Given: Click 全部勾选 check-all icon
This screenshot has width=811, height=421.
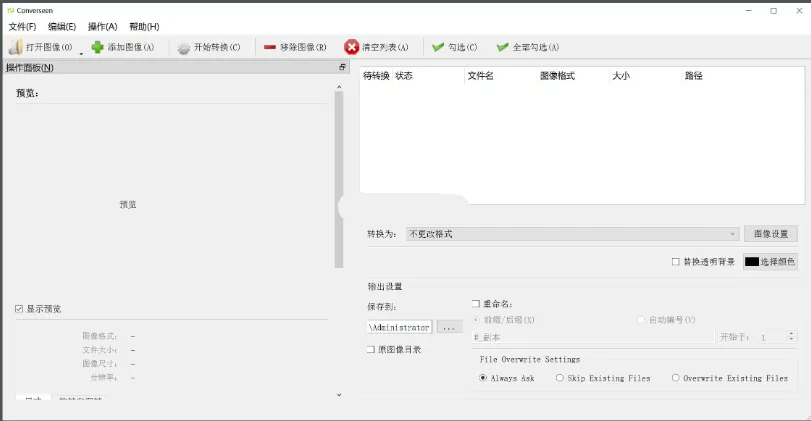Looking at the screenshot, I should tap(502, 47).
